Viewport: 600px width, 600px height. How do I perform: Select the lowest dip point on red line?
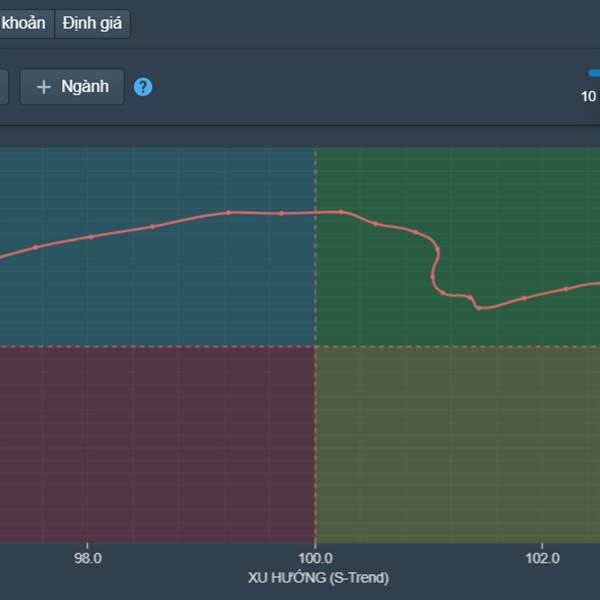click(x=479, y=308)
